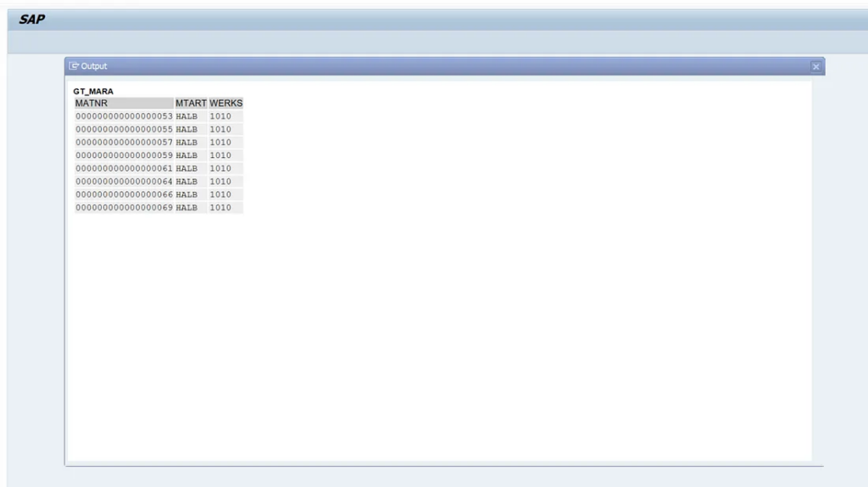Select material number ending in 59
This screenshot has width=868, height=487.
pos(124,155)
